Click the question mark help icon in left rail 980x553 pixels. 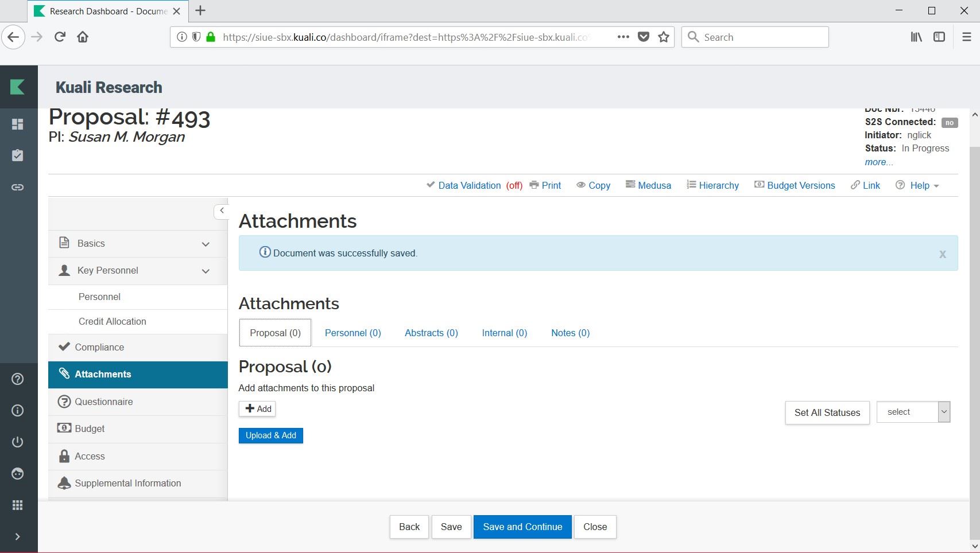[x=18, y=379]
